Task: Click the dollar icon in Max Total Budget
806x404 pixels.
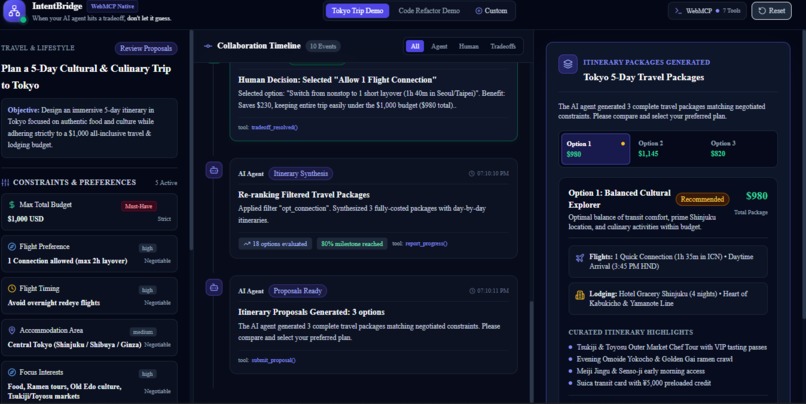Action: pyautogui.click(x=12, y=205)
